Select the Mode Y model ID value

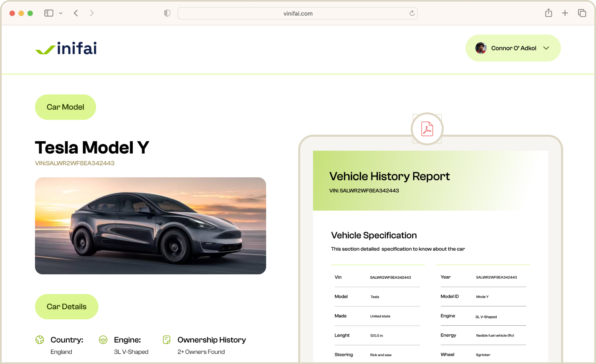pyautogui.click(x=482, y=297)
